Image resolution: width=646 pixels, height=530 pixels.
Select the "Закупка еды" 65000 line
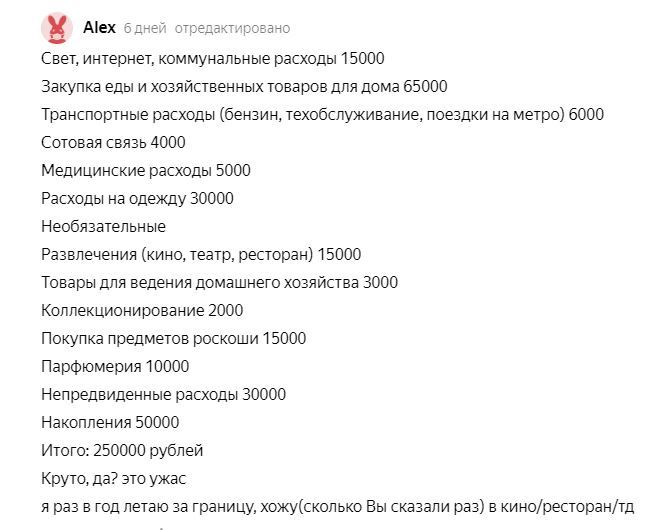[244, 87]
